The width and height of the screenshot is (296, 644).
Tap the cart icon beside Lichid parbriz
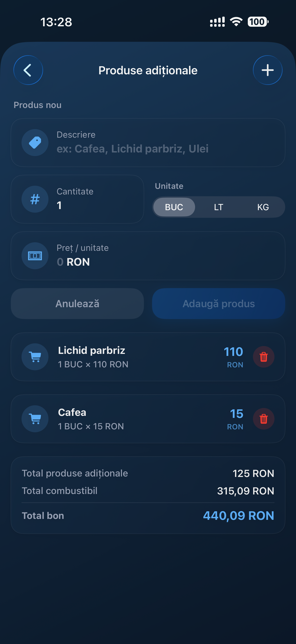click(35, 357)
